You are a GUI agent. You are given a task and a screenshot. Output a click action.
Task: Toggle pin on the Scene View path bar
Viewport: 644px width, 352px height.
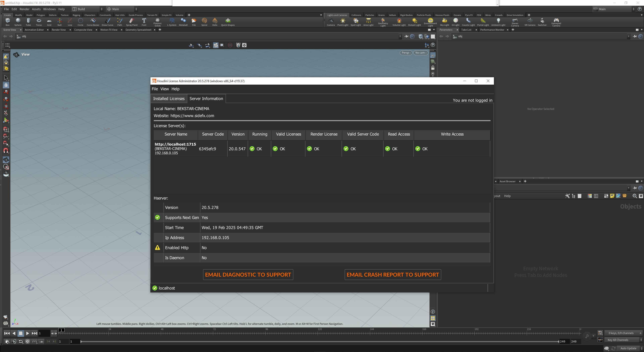tap(406, 37)
